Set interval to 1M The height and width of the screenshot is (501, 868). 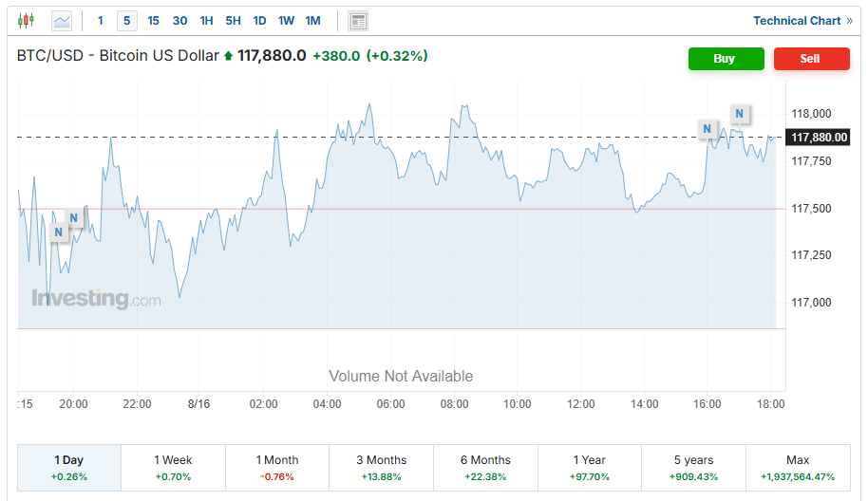click(312, 20)
